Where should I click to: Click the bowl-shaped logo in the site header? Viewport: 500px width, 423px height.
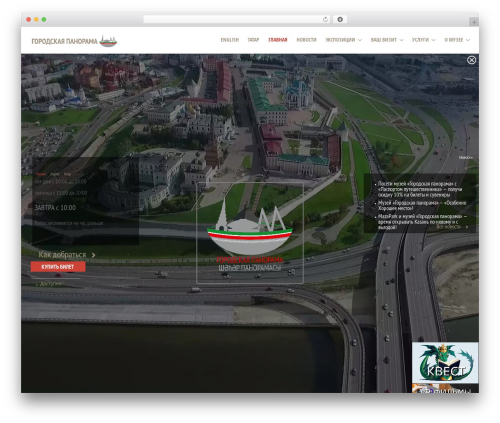click(108, 41)
